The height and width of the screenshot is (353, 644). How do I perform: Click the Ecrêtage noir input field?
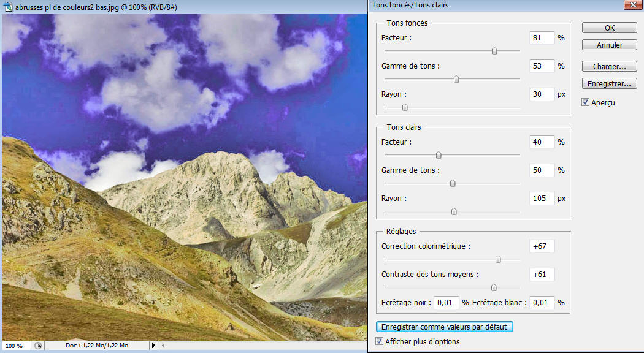(446, 303)
